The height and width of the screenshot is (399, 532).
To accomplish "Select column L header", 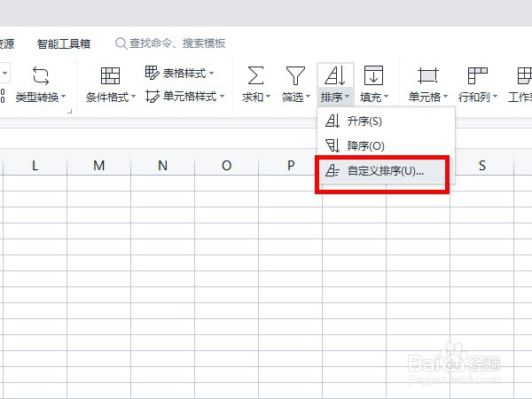I will (35, 166).
